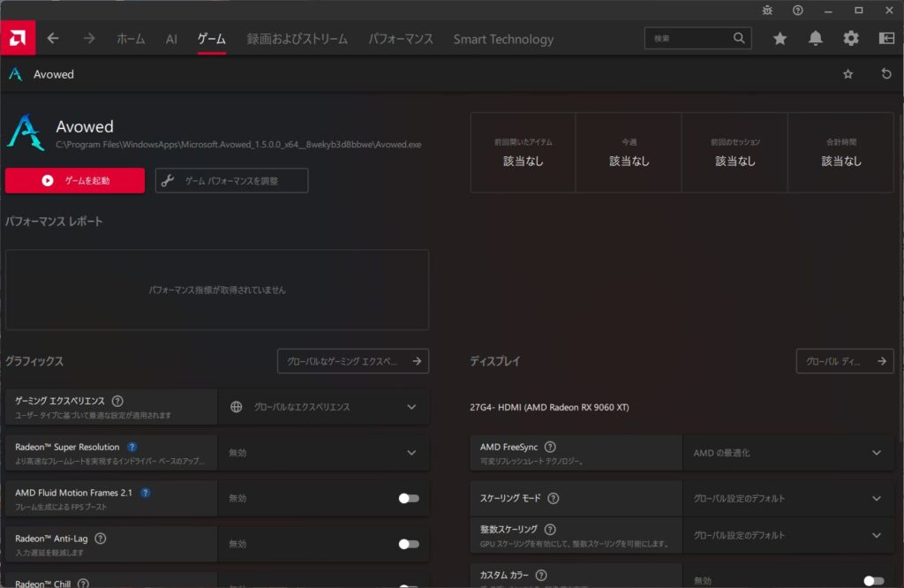This screenshot has width=904, height=588.
Task: Show help for スケーリング モード
Action: pyautogui.click(x=553, y=498)
